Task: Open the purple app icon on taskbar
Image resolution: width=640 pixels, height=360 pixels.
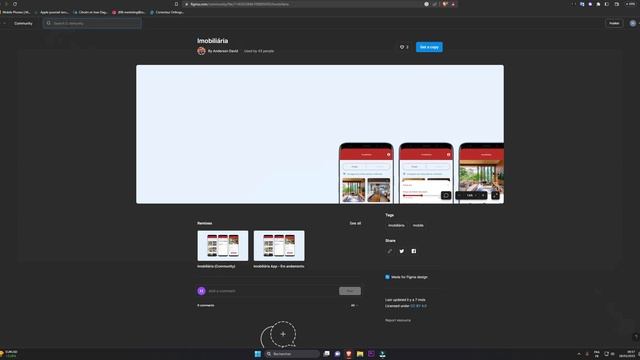Action: pos(371,354)
